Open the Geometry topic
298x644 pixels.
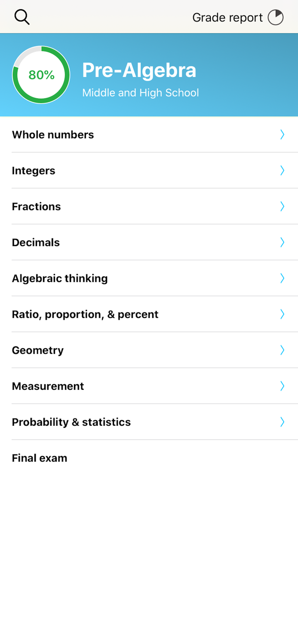(x=38, y=350)
